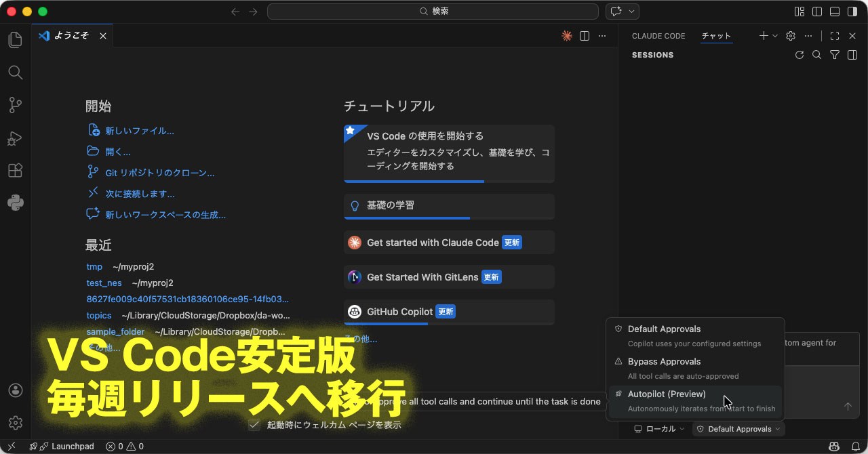Viewport: 868px width, 454px height.
Task: Open the Default Approvals dropdown in the chat footer
Action: [738, 429]
